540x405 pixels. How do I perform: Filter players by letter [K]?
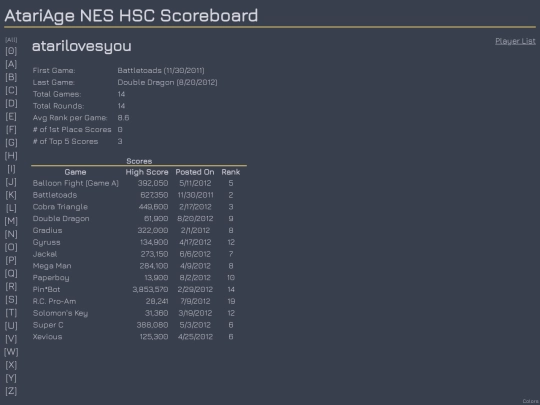tap(11, 195)
